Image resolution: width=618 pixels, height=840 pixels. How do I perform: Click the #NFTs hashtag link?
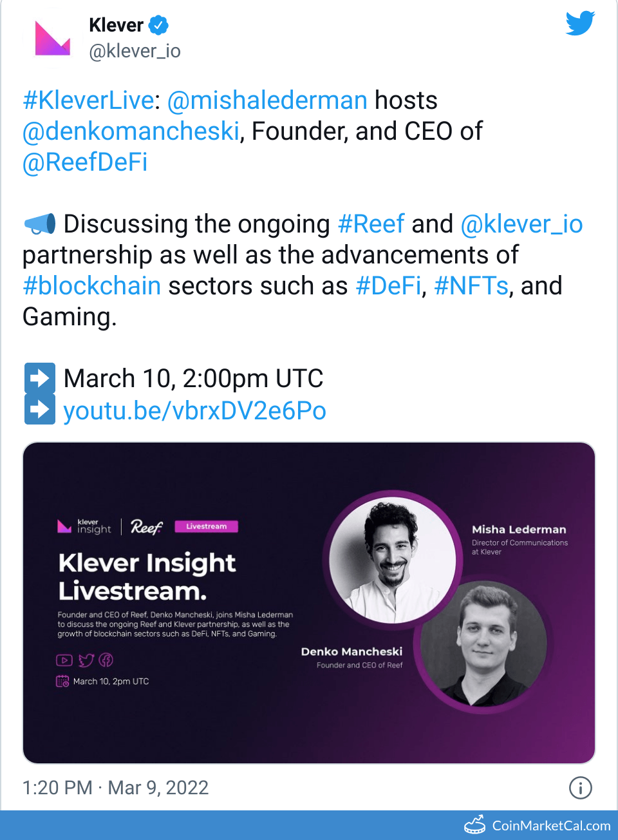pos(471,285)
